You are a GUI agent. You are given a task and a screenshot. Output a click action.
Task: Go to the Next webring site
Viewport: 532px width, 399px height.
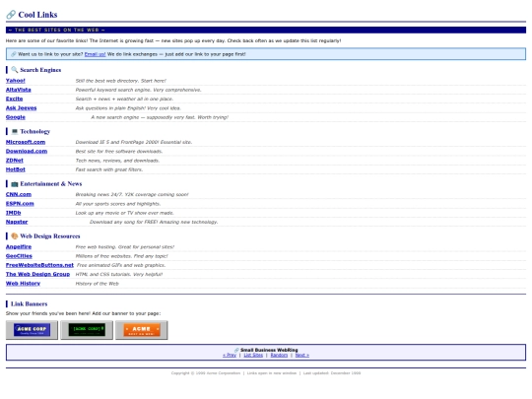[302, 356]
